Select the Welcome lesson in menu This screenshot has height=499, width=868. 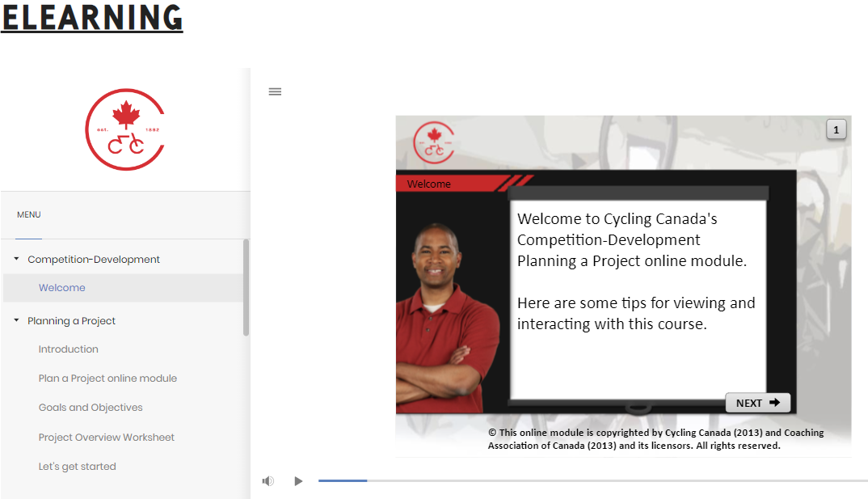[x=123, y=287]
